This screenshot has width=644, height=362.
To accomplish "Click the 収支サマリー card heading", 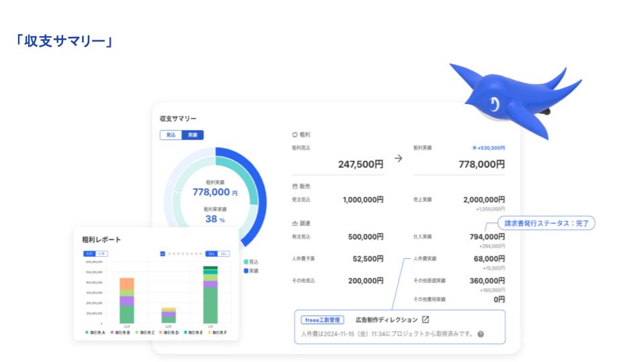I will [178, 119].
